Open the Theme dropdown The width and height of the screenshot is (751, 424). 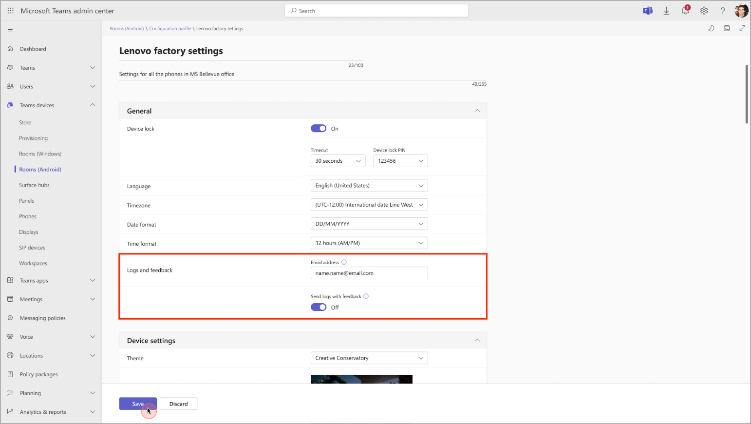pos(369,358)
